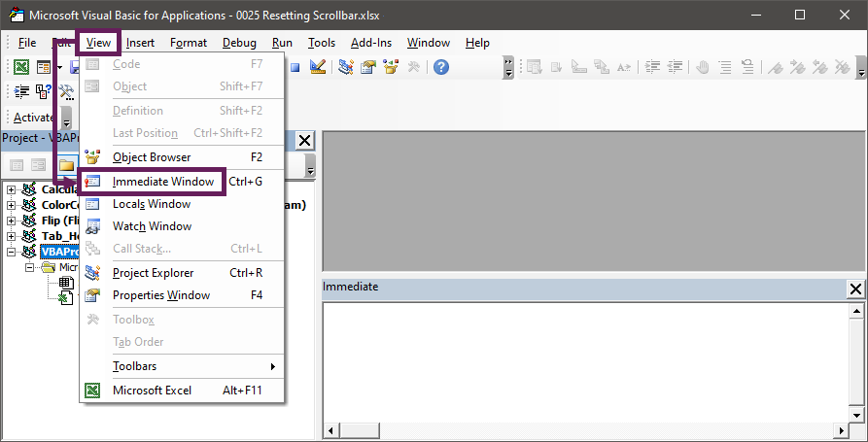The height and width of the screenshot is (442, 868).
Task: Open the Add-Ins menu
Action: pos(371,43)
